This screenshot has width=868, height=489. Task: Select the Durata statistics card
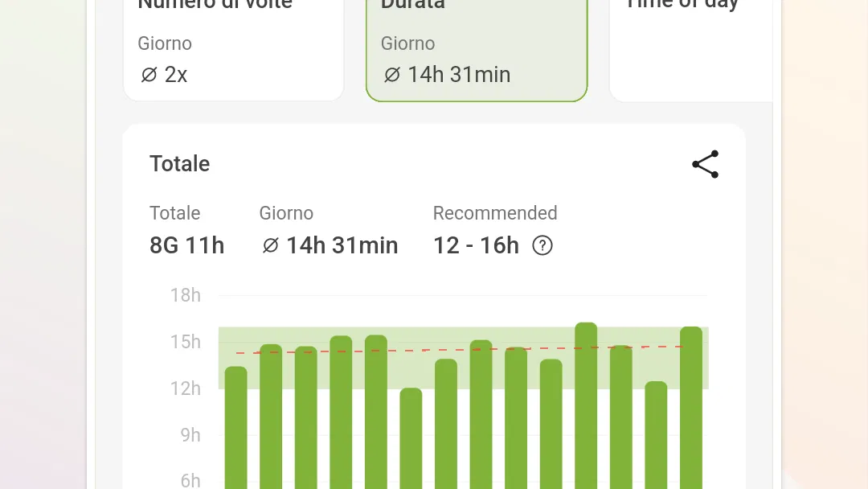(477, 50)
